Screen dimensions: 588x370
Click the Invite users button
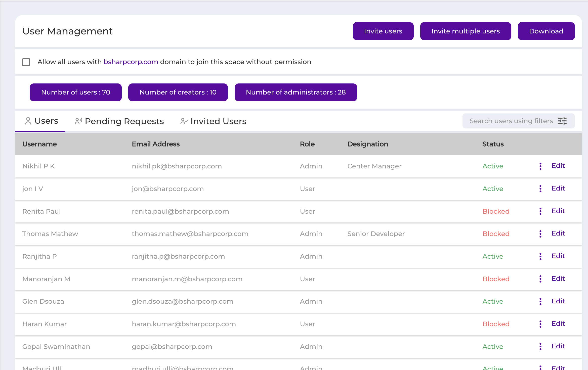pos(383,31)
